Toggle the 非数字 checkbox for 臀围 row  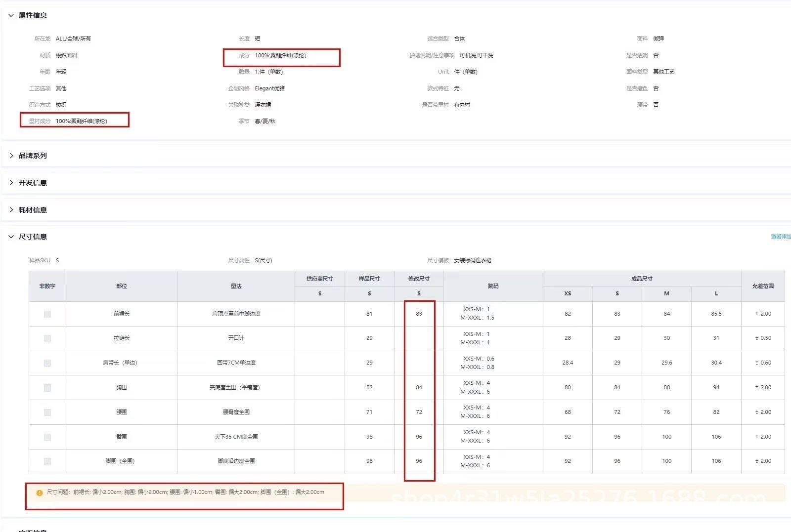coord(47,437)
